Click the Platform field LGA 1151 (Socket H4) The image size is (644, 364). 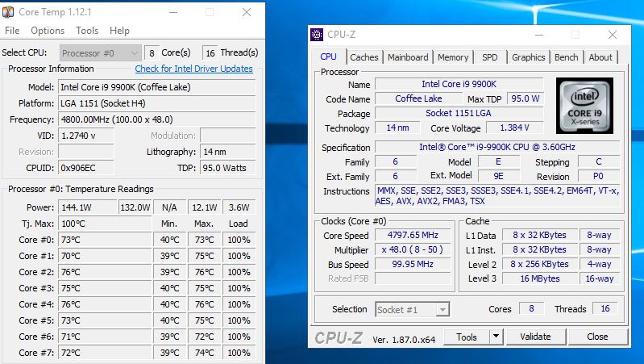[157, 103]
